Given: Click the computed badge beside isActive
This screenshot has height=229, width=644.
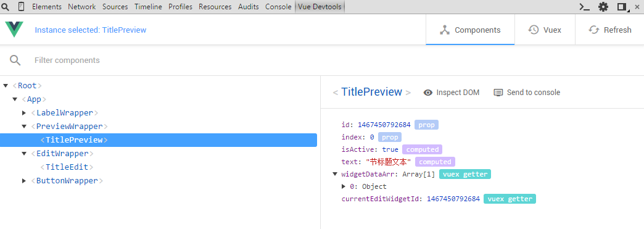Looking at the screenshot, I should click(x=422, y=149).
